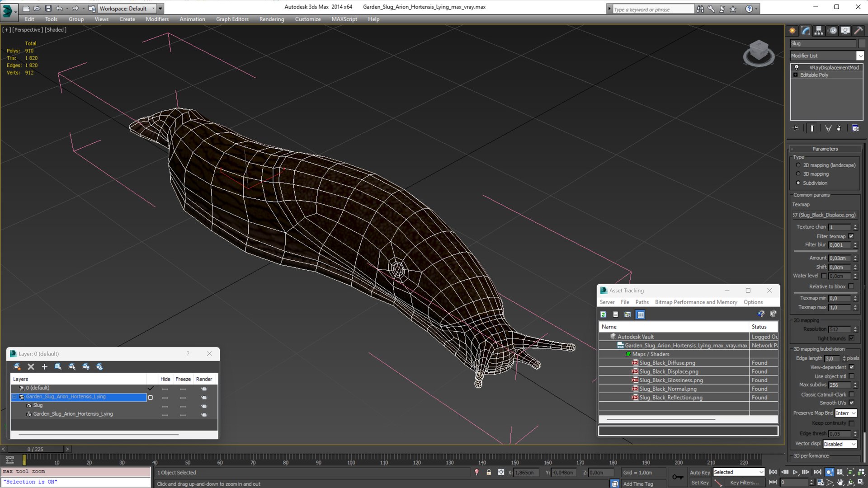
Task: Click Delete layer X icon in Layer dialog
Action: click(31, 367)
